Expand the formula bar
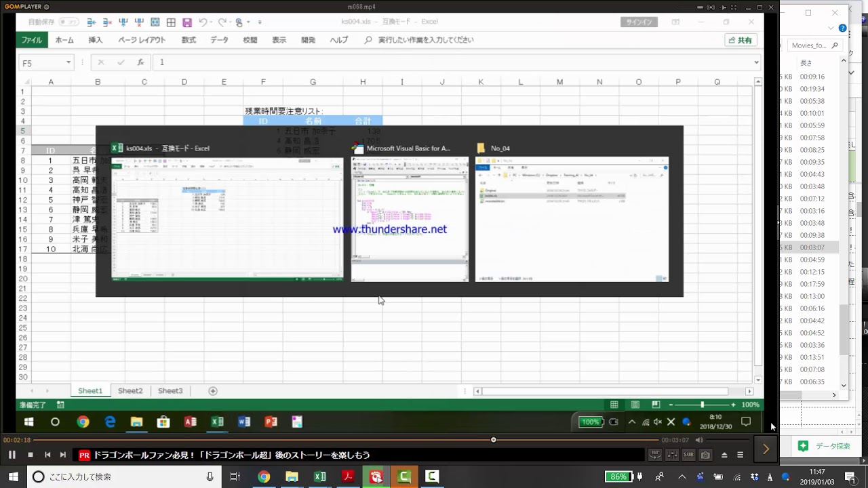Image resolution: width=868 pixels, height=488 pixels. click(756, 63)
